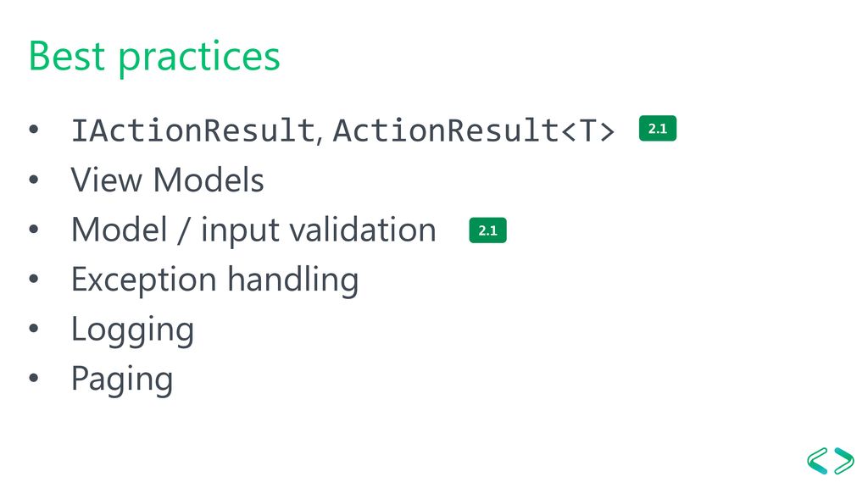Click the bullet point before IActionResult
868x488 pixels.
pyautogui.click(x=34, y=130)
